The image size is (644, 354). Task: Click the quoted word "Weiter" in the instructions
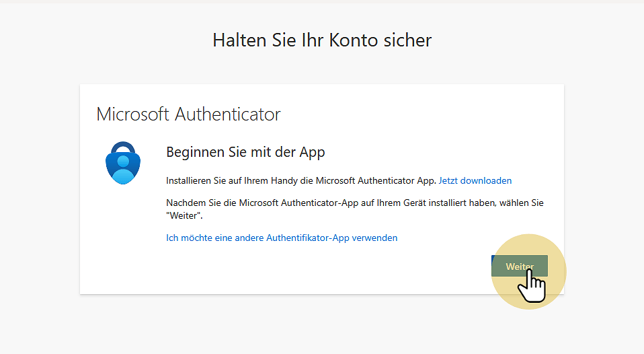[x=184, y=216]
